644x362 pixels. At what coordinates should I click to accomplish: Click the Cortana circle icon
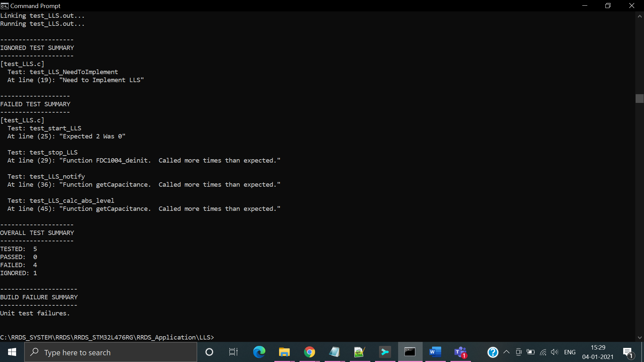pyautogui.click(x=209, y=352)
